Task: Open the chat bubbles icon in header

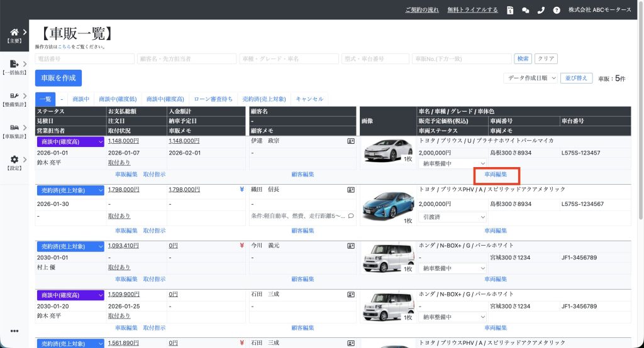Action: pos(526,10)
